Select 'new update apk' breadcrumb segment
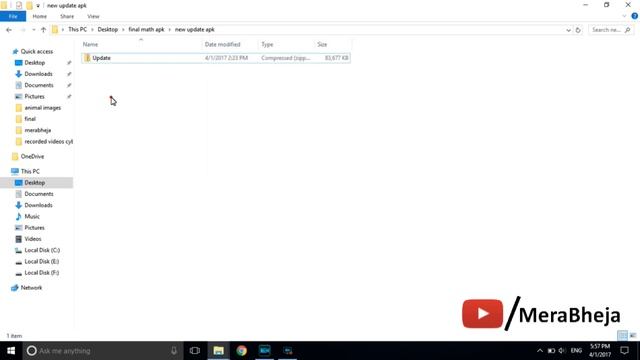The image size is (640, 360). click(195, 30)
